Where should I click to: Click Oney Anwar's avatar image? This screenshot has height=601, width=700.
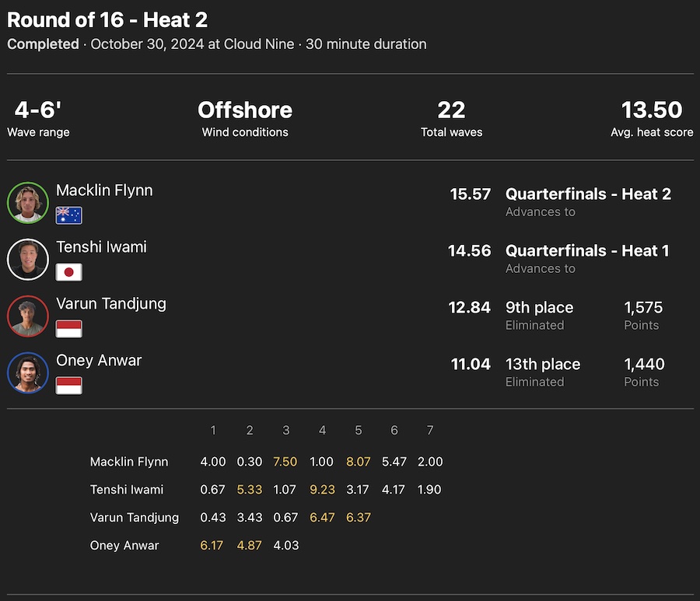[28, 372]
